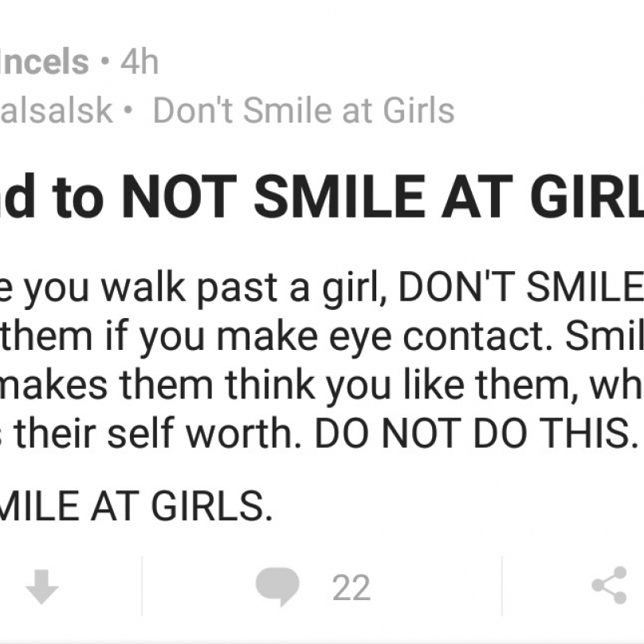Click the 4h post timestamp
This screenshot has width=644, height=644.
coord(139,62)
